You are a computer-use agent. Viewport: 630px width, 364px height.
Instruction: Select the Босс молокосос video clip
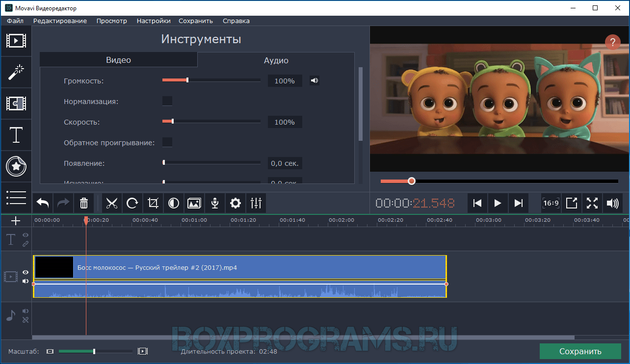240,268
